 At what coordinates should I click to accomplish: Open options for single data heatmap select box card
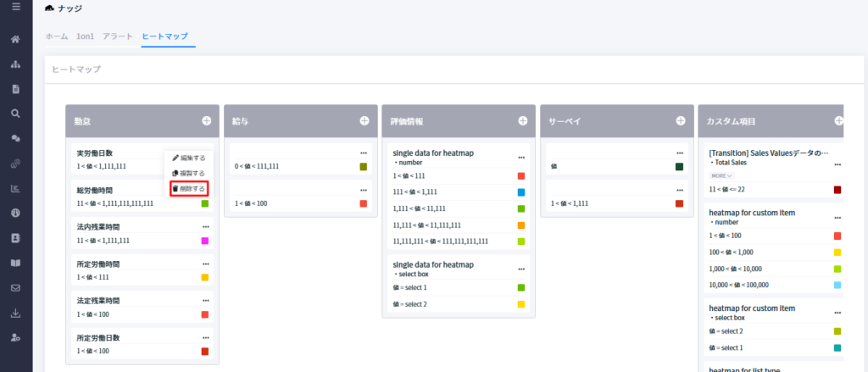pos(521,269)
